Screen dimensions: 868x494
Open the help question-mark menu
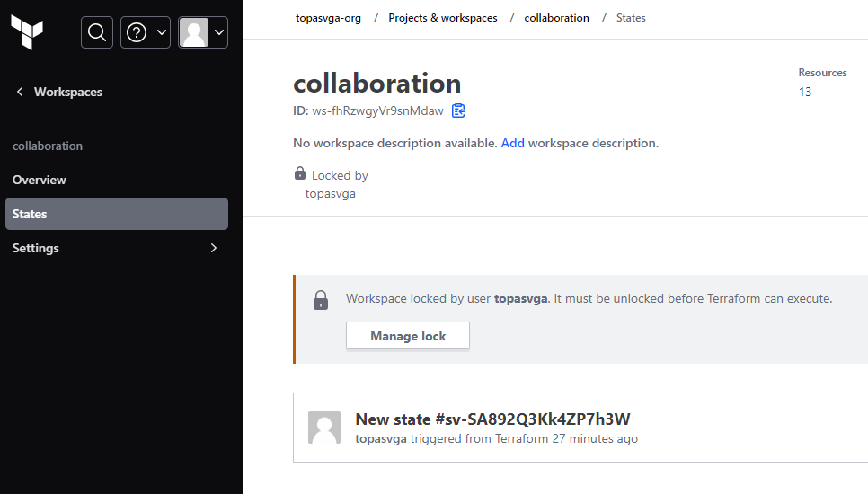click(146, 32)
